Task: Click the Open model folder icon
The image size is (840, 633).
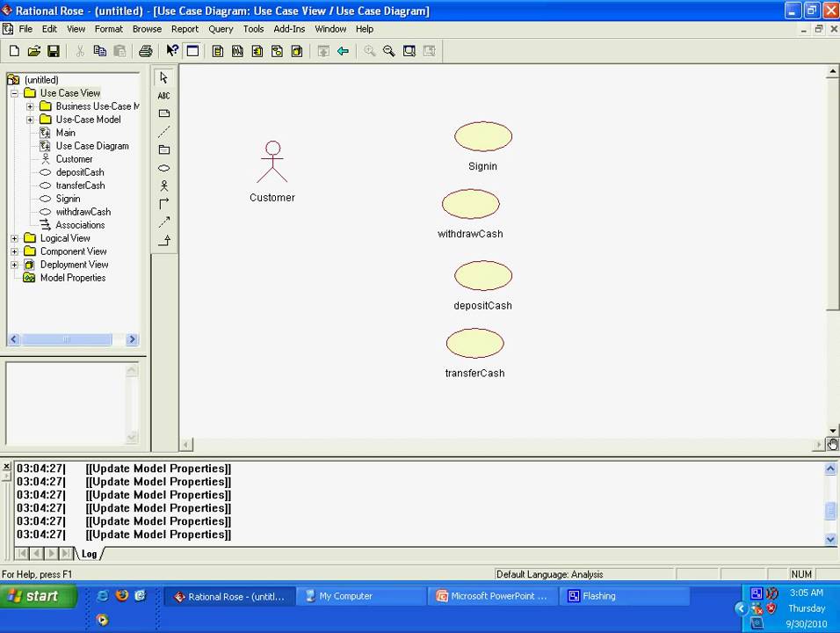Action: click(33, 51)
